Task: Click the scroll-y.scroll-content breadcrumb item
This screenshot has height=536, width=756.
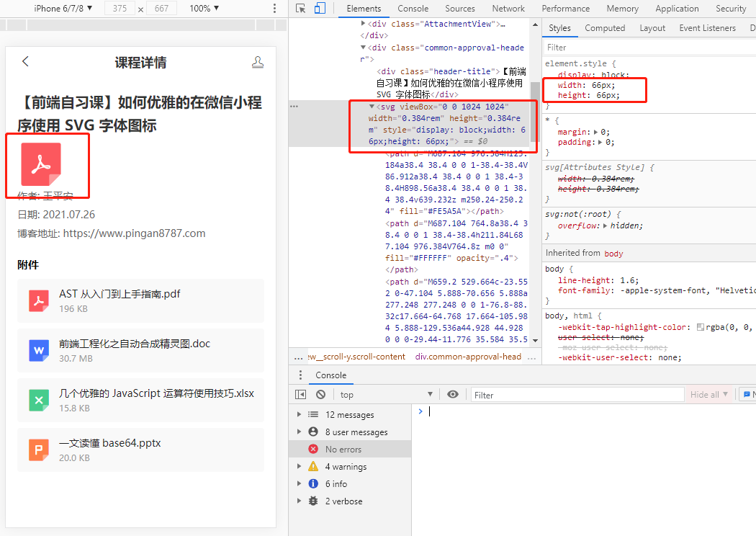Action: pos(356,357)
